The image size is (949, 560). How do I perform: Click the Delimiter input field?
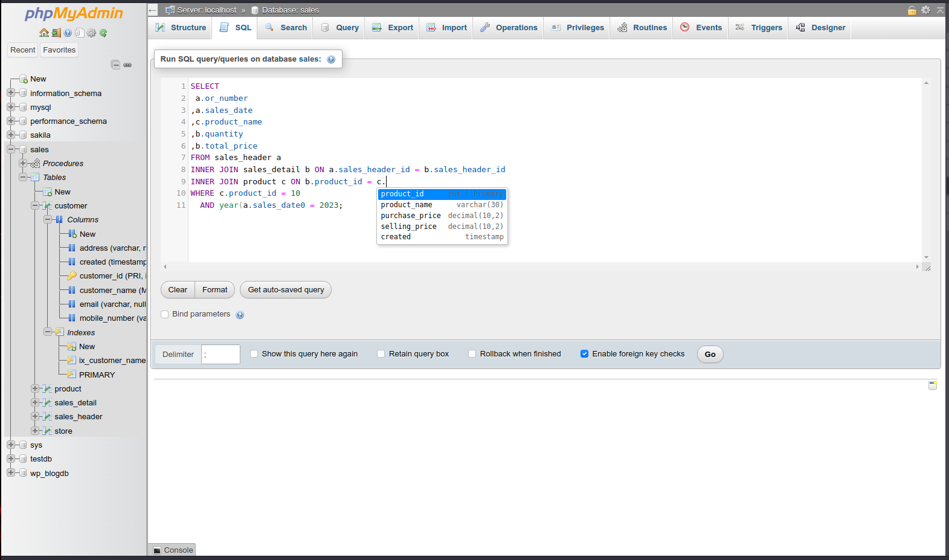[220, 355]
